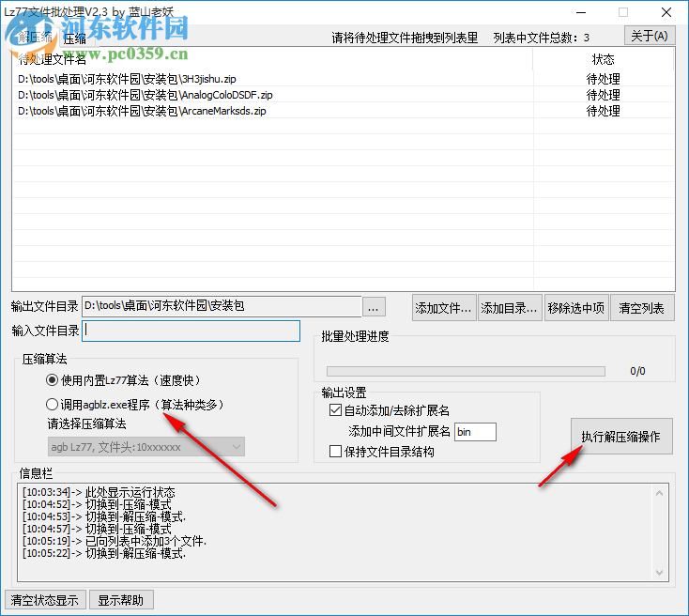Click status 待处理 of ArcaneMarksds.zip row

(x=603, y=111)
